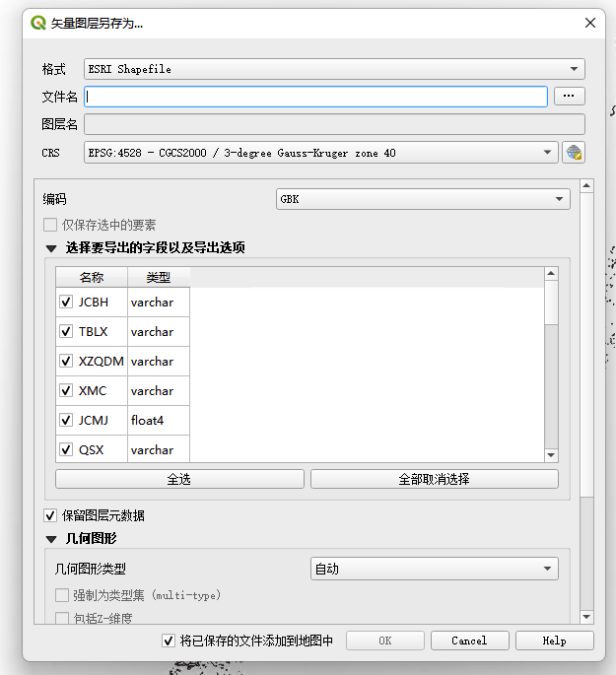616x675 pixels.
Task: Close the save vector layer dialog
Action: pyautogui.click(x=590, y=23)
